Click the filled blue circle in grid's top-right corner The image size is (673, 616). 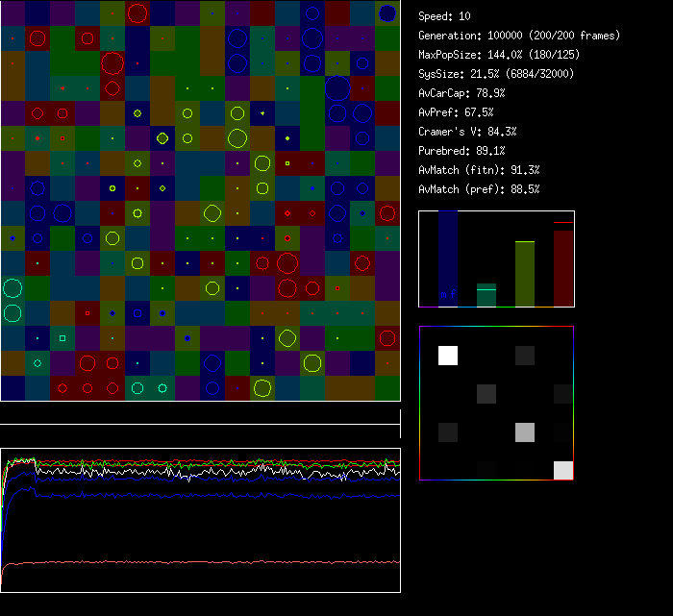pyautogui.click(x=387, y=13)
